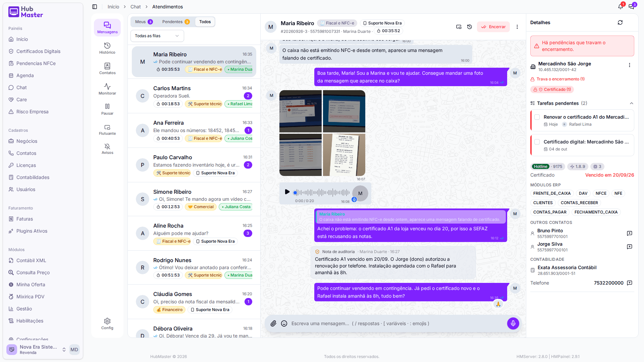Click Trava o encerramento (1) link

coord(557,79)
